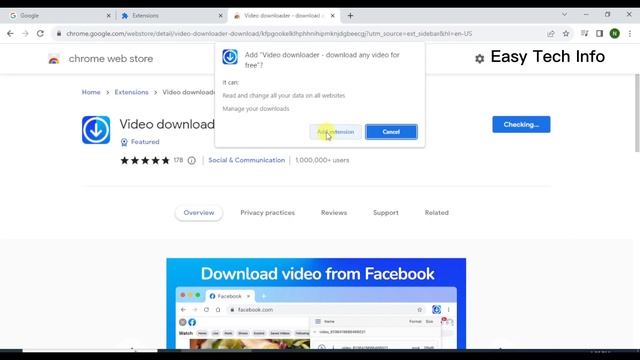Open the media control icon in toolbar
This screenshot has width=640, height=360.
[x=584, y=33]
